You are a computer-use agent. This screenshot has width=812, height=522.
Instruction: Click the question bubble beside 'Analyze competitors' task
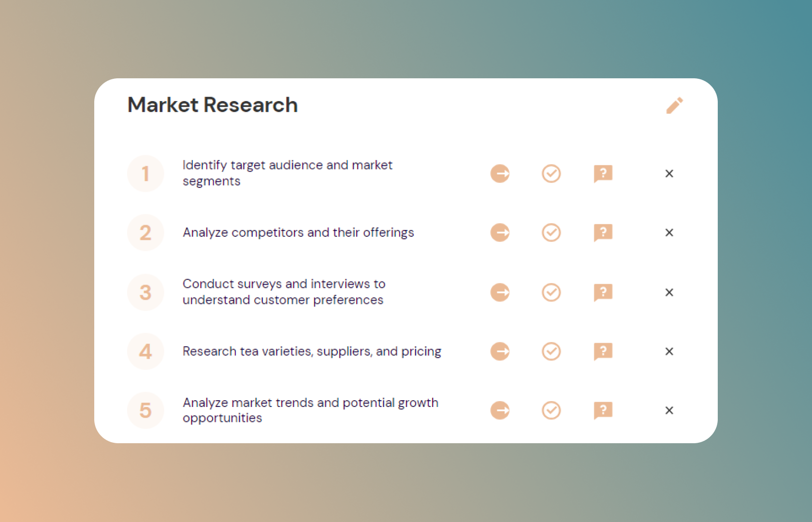click(603, 232)
